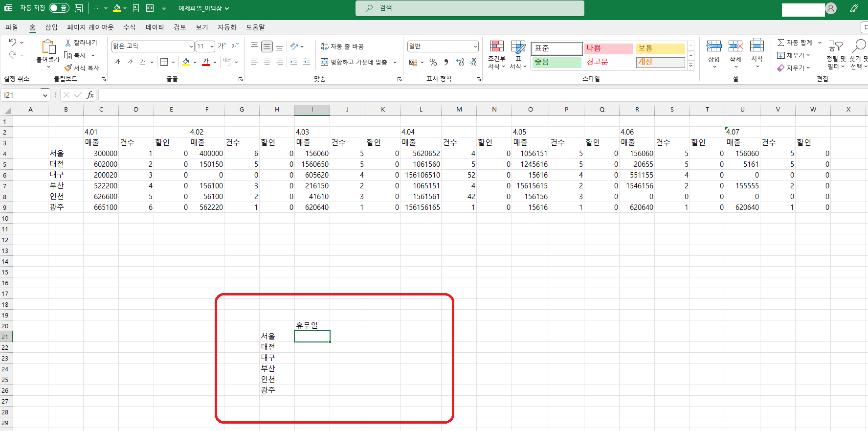Toggle bold 가 formatting
868x431 pixels.
coord(117,62)
